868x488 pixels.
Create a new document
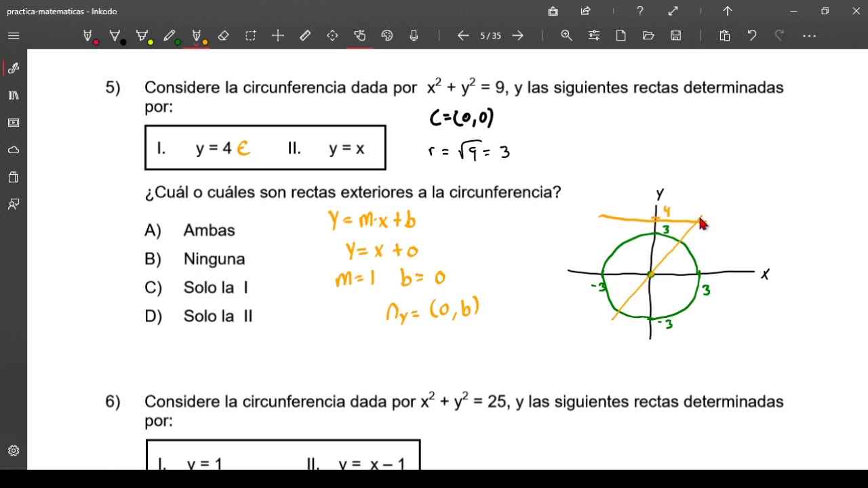[x=621, y=36]
